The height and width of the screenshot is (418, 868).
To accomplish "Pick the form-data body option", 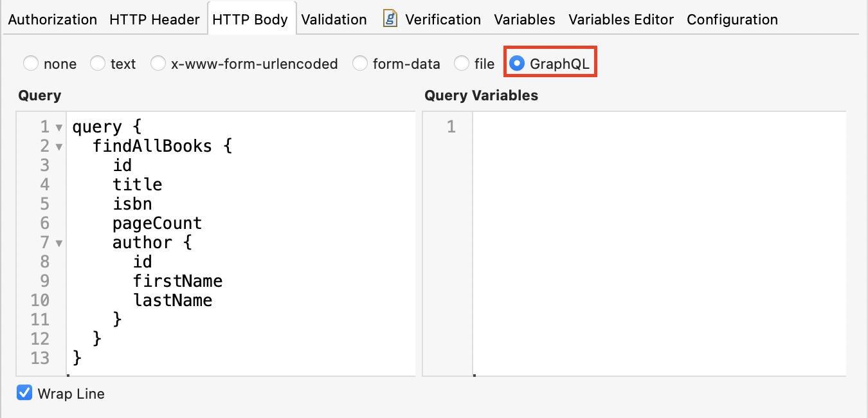I will click(360, 64).
